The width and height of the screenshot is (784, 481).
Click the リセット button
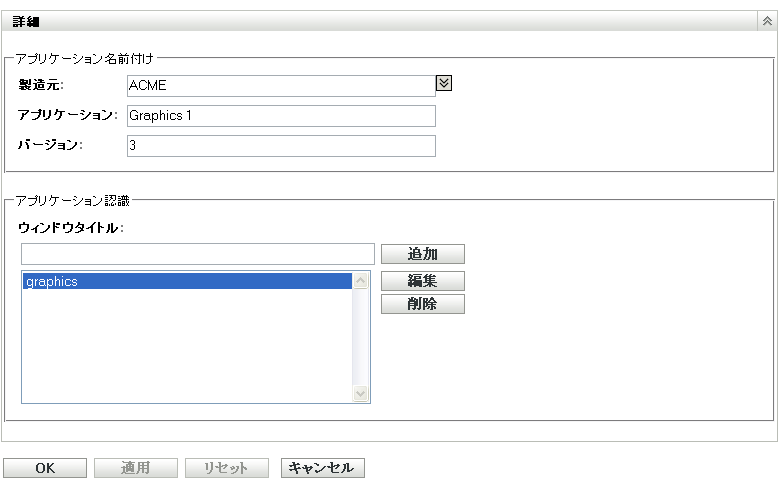tap(226, 468)
